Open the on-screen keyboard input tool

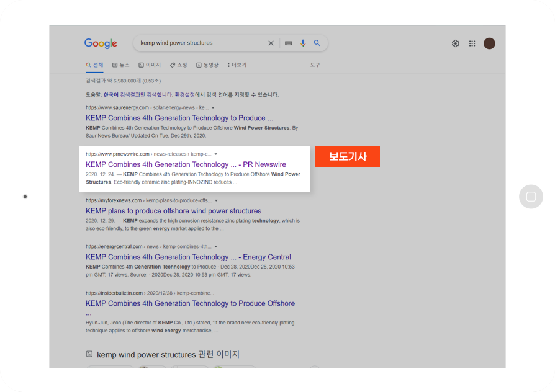click(289, 43)
